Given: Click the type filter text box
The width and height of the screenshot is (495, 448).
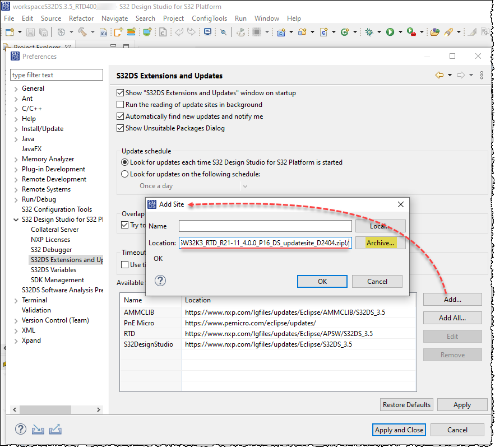Looking at the screenshot, I should coord(57,74).
